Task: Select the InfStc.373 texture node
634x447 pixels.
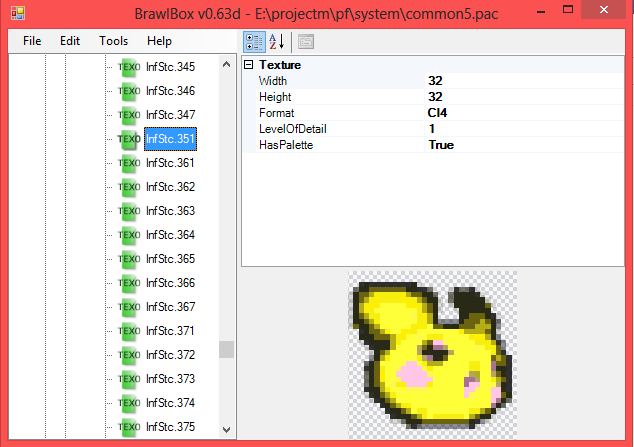Action: click(x=170, y=379)
